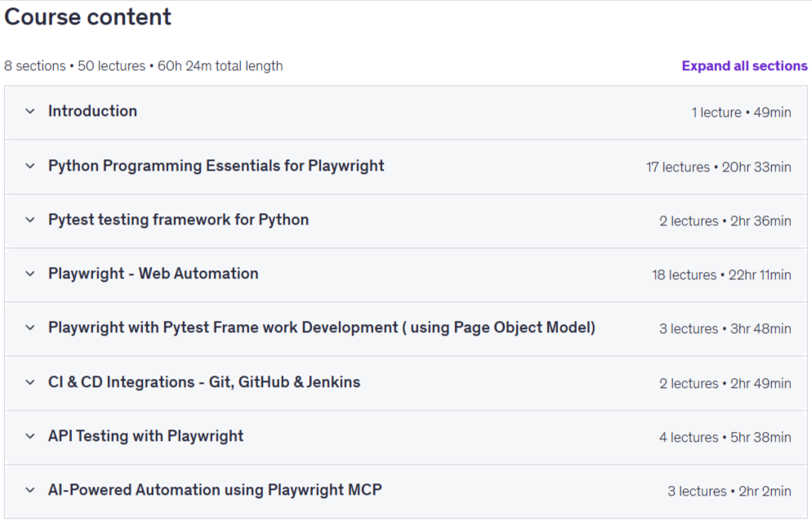The height and width of the screenshot is (525, 812).
Task: Click the Course content heading
Action: pos(87,17)
